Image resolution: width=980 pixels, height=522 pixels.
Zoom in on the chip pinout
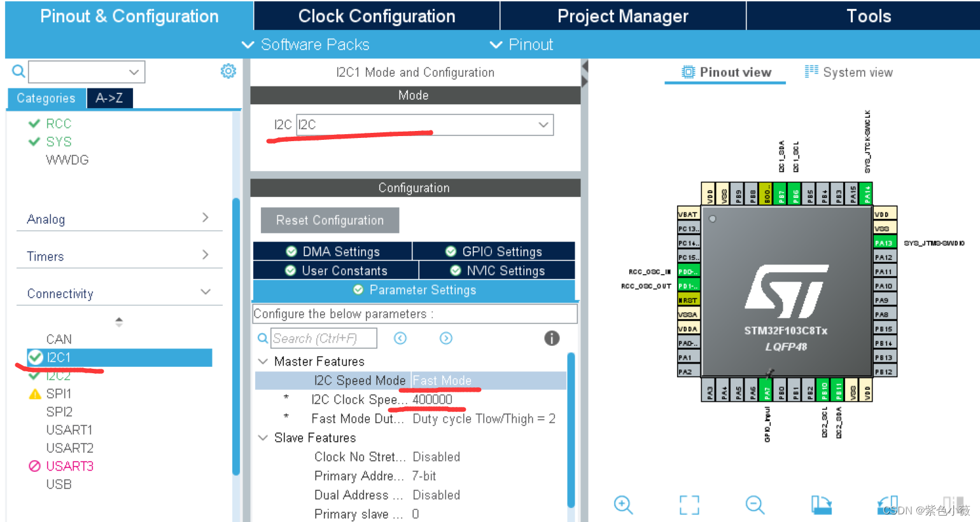pyautogui.click(x=623, y=505)
